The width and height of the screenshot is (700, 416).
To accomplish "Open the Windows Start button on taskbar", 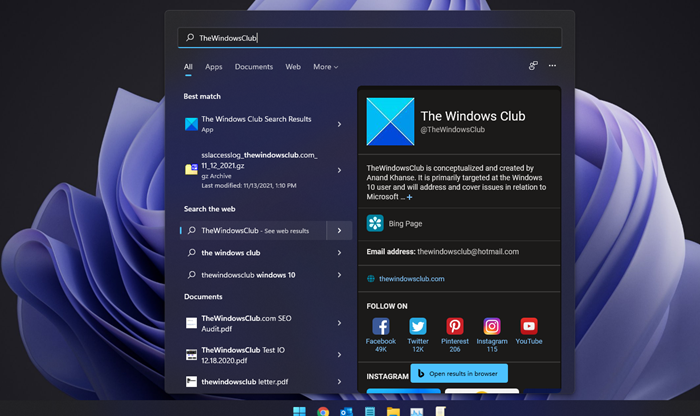I will 299,411.
